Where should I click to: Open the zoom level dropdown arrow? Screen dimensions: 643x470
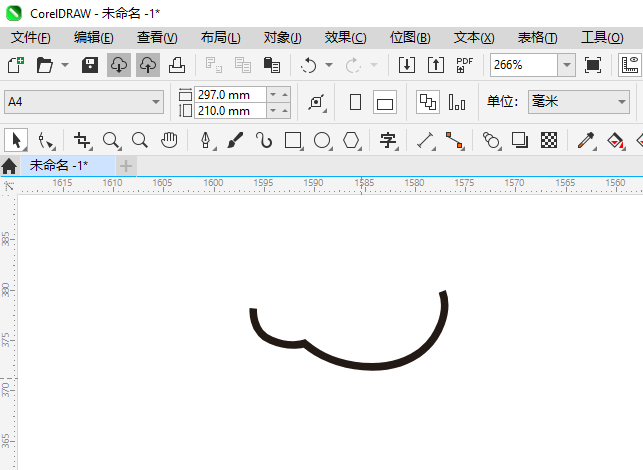click(x=567, y=65)
